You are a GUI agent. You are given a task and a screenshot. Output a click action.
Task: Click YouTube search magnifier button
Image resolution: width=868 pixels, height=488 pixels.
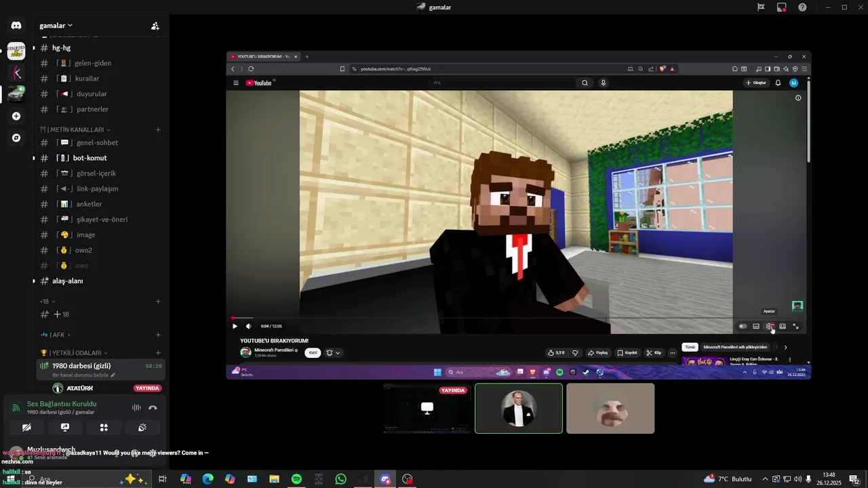pyautogui.click(x=585, y=83)
